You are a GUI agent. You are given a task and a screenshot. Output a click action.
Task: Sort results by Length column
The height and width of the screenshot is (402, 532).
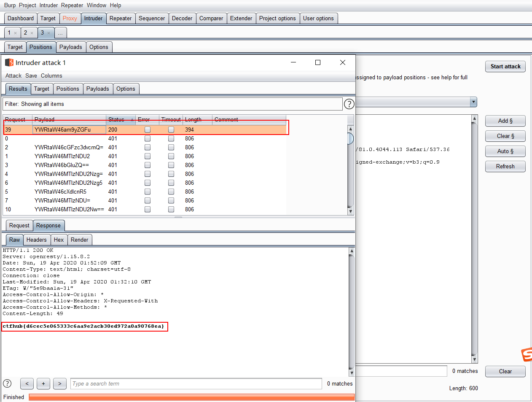(x=197, y=119)
